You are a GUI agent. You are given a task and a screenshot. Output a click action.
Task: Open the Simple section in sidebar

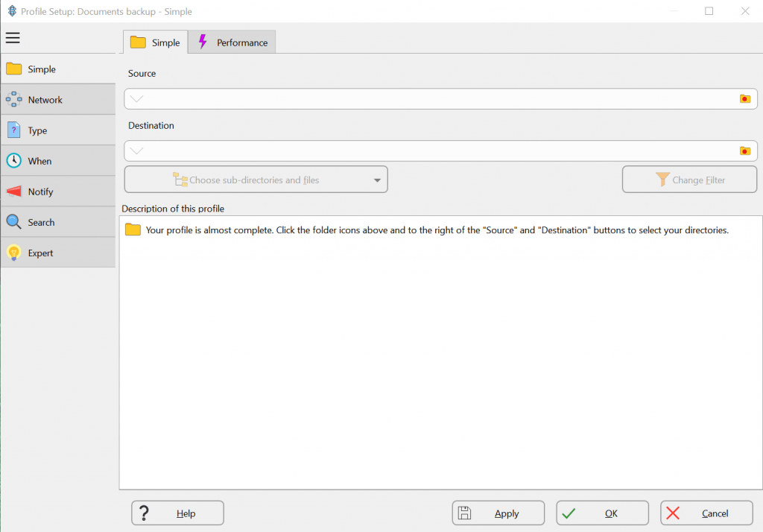(58, 69)
